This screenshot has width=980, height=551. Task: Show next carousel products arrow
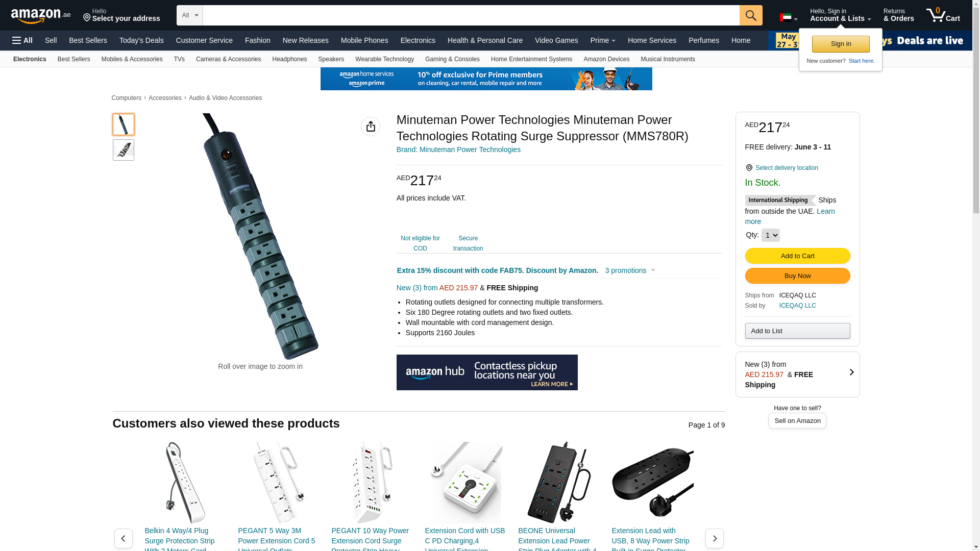pos(715,538)
